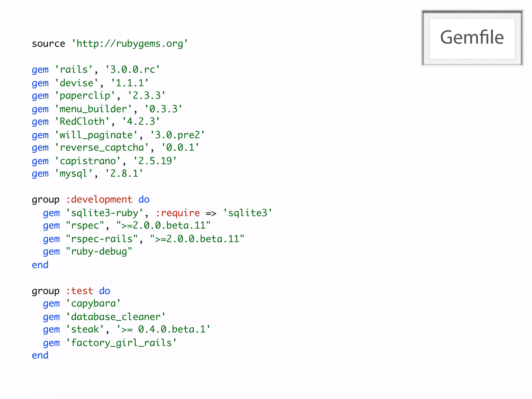Click the Gemfile title label
532x399 pixels.
(472, 37)
